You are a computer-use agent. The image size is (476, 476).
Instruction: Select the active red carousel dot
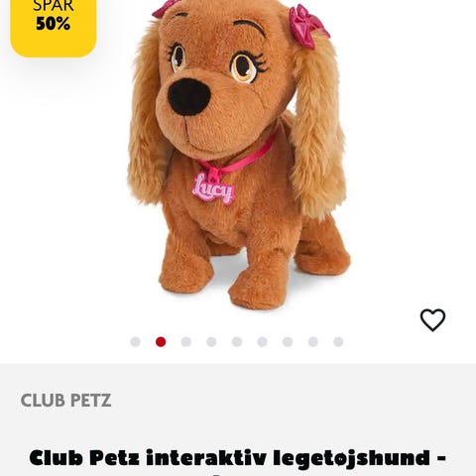pos(161,342)
